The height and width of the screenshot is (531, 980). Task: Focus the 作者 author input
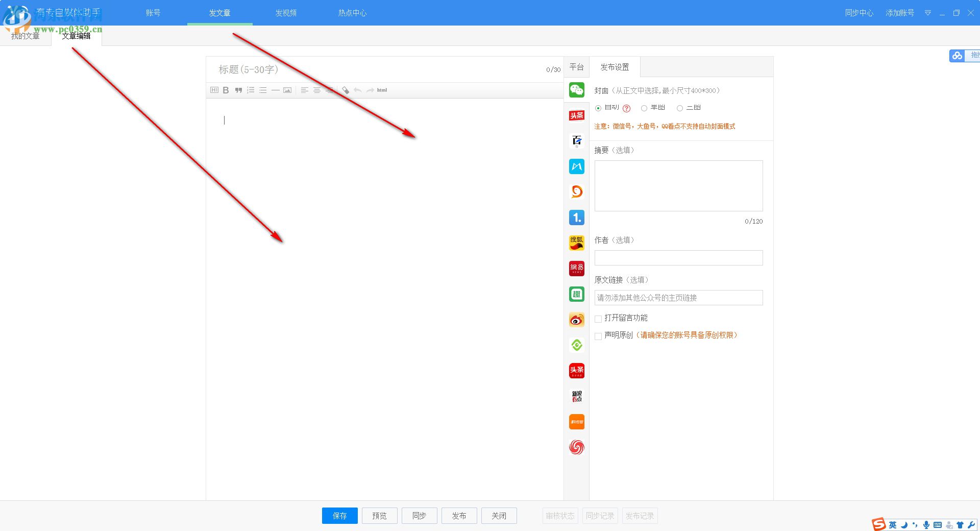click(679, 258)
